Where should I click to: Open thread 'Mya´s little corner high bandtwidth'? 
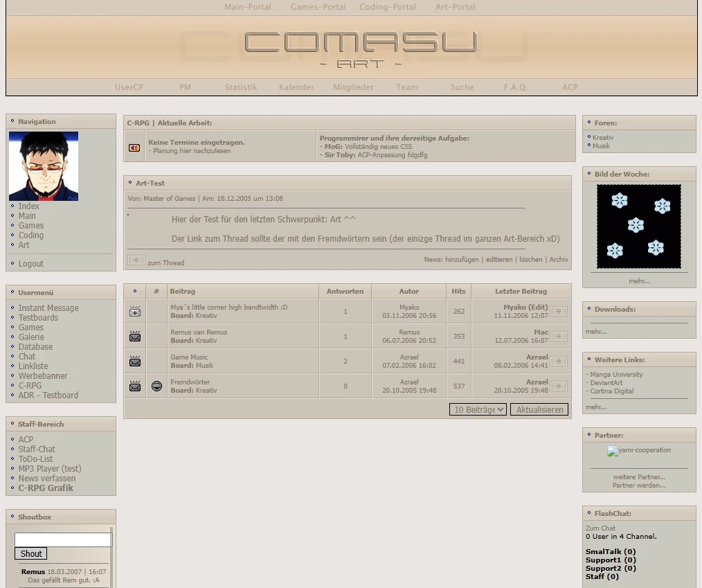point(228,308)
